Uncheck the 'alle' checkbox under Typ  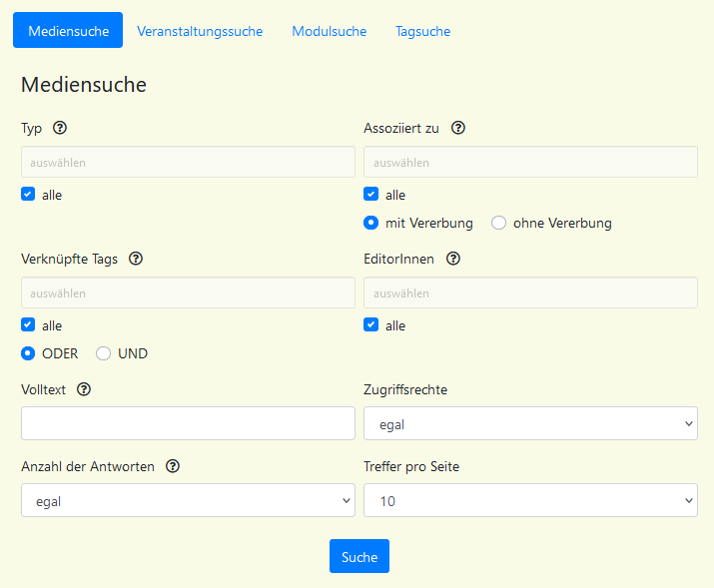click(x=28, y=195)
